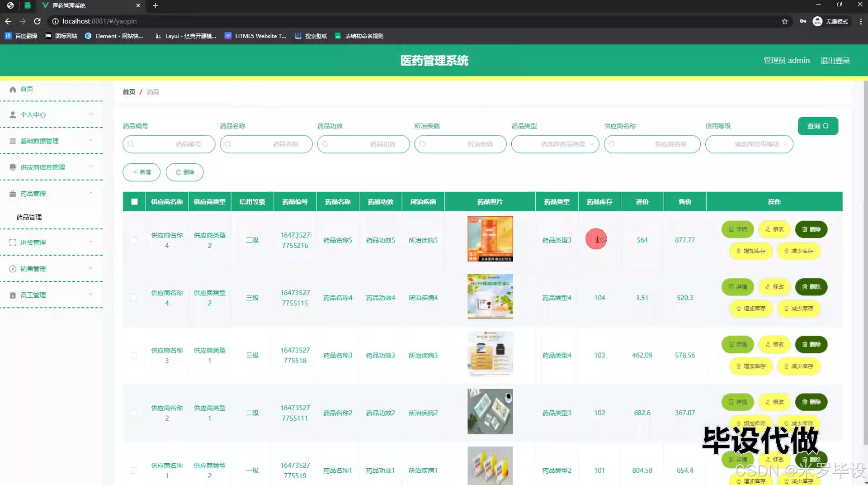The width and height of the screenshot is (868, 485).
Task: Open HTML5 Website bookmark
Action: (255, 36)
